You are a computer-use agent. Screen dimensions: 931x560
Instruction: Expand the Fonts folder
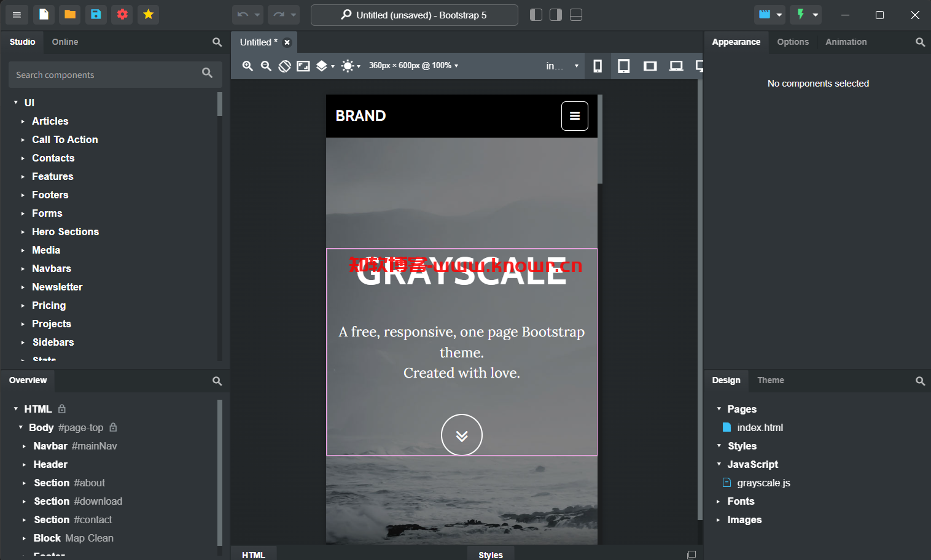coord(718,502)
